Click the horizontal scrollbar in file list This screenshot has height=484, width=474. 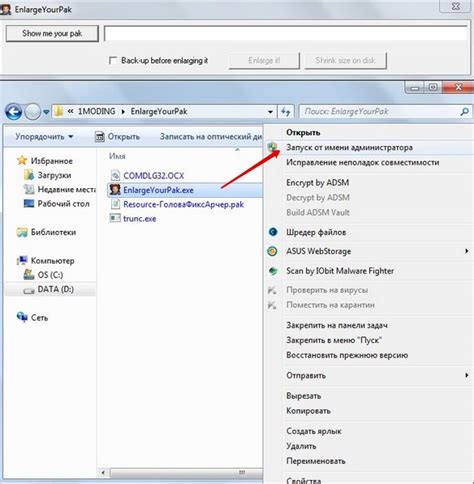click(181, 473)
